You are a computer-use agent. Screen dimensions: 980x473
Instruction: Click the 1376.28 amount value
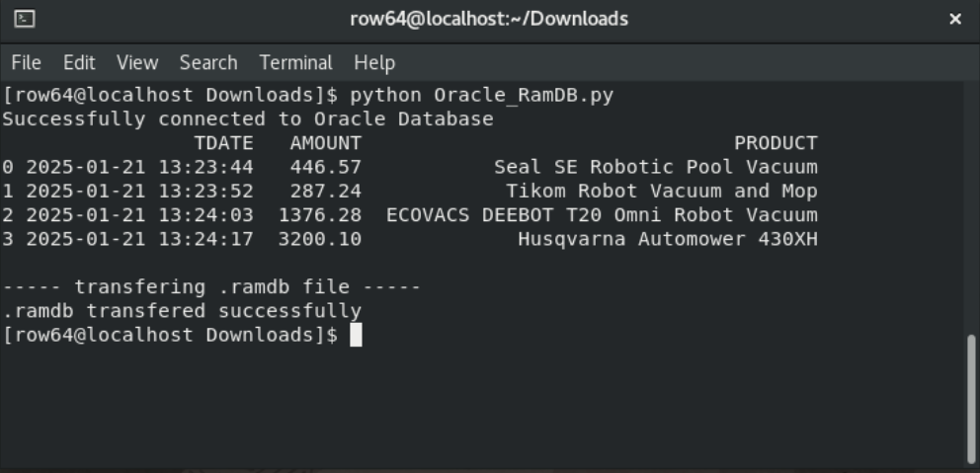click(319, 215)
